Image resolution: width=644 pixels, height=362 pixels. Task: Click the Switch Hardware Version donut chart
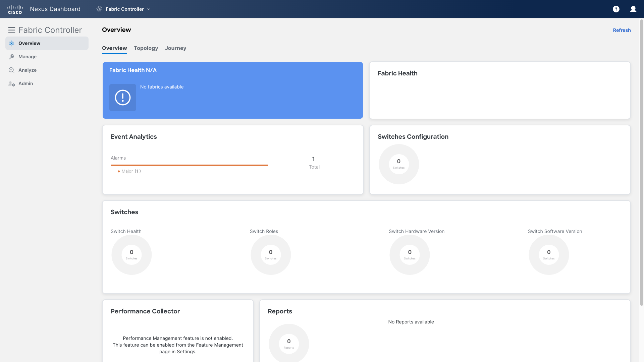click(410, 255)
